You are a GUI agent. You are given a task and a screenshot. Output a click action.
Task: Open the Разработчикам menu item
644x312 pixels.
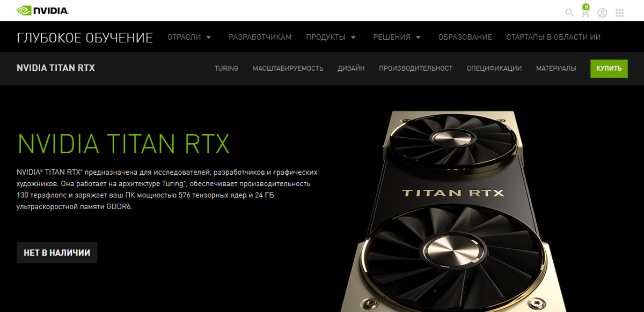[260, 37]
